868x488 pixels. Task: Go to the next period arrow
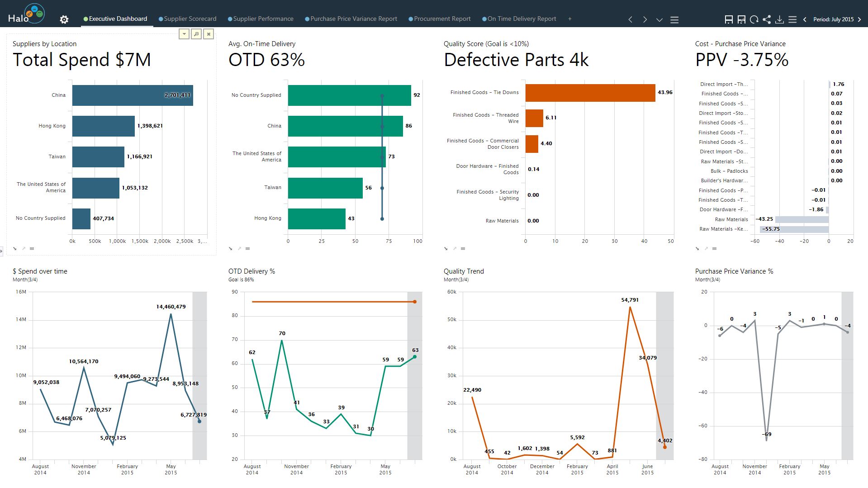click(859, 19)
